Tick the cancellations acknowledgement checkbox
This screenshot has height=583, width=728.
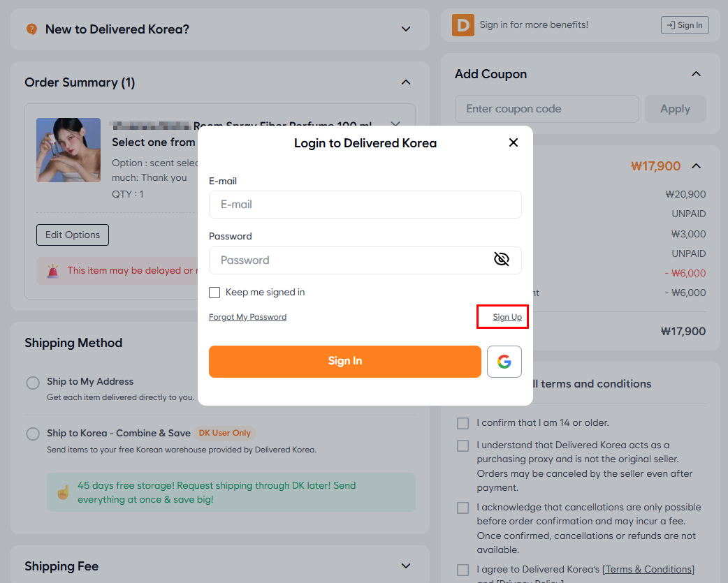click(463, 508)
